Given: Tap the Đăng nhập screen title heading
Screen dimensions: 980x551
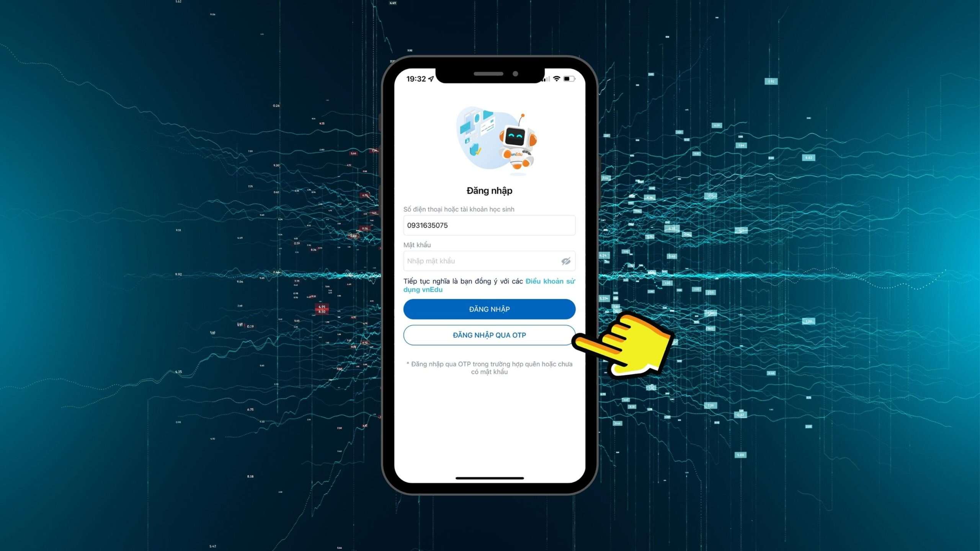Looking at the screenshot, I should (489, 191).
